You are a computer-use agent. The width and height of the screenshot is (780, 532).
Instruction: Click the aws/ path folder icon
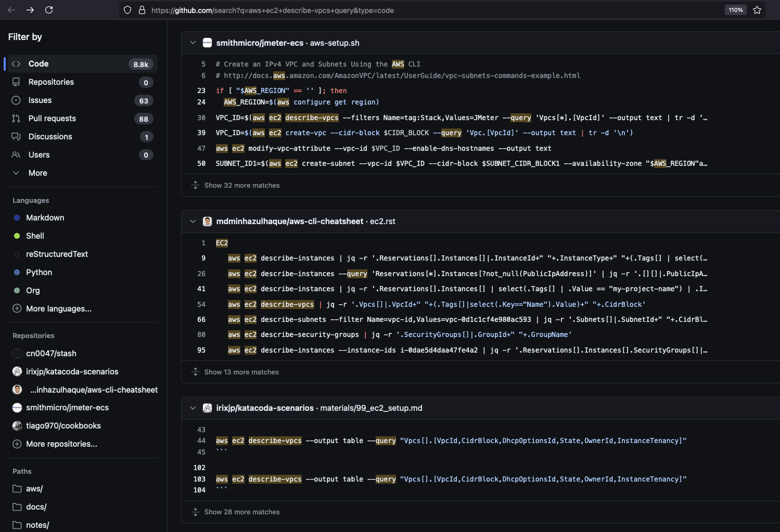coord(17,489)
